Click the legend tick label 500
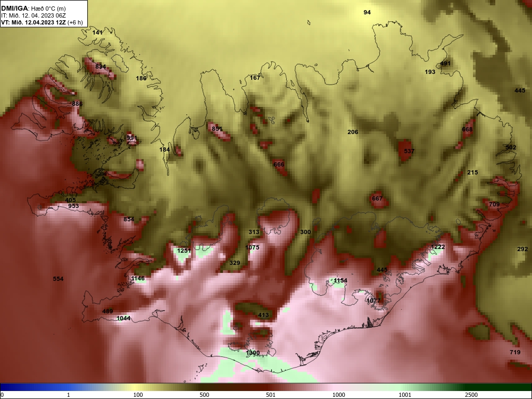Viewport: 532px width, 399px height. 204,395
